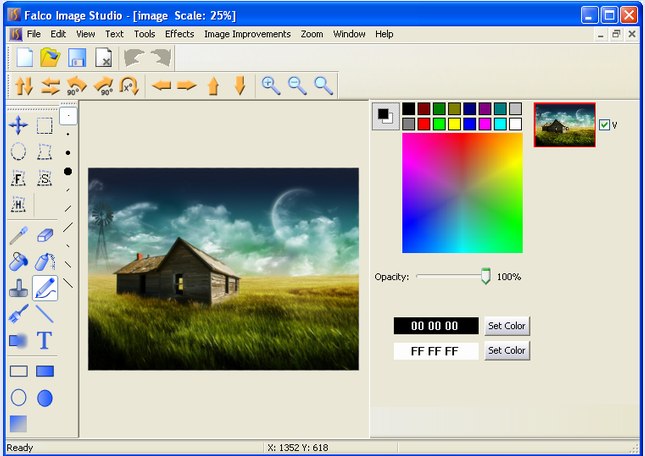Select the Text tool
Image resolution: width=645 pixels, height=456 pixels.
44,340
